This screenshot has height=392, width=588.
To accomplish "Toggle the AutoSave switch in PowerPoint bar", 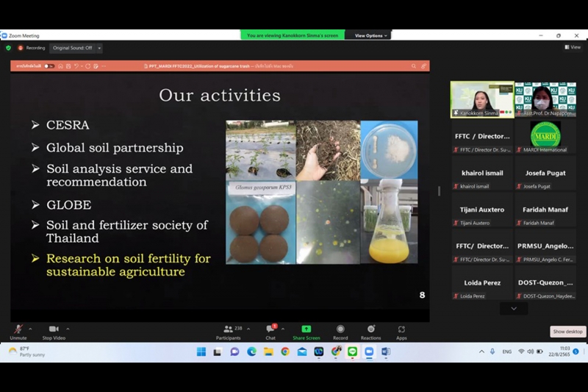I will (49, 66).
